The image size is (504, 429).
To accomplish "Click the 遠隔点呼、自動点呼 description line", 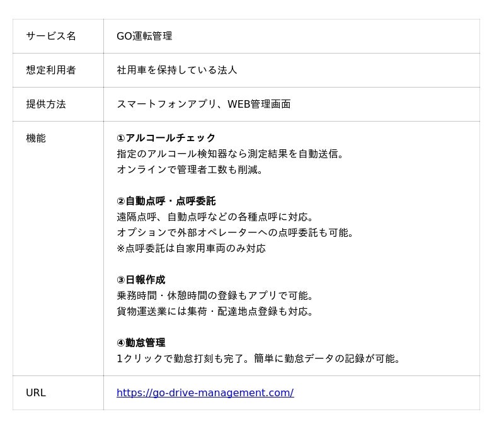I will (215, 217).
